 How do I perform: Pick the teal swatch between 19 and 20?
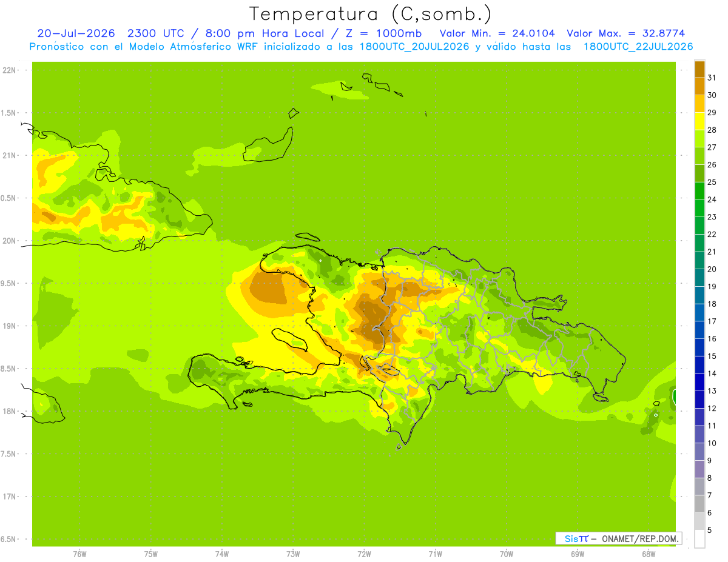[699, 278]
